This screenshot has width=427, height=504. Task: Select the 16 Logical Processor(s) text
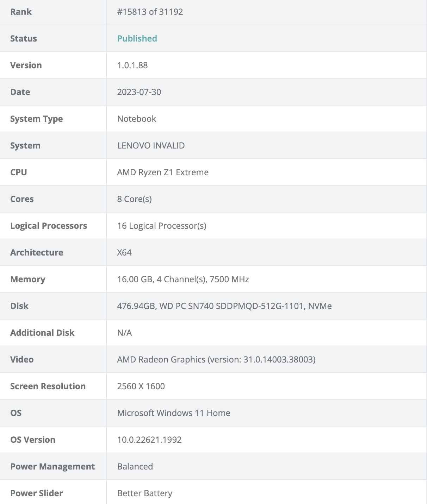coord(162,226)
